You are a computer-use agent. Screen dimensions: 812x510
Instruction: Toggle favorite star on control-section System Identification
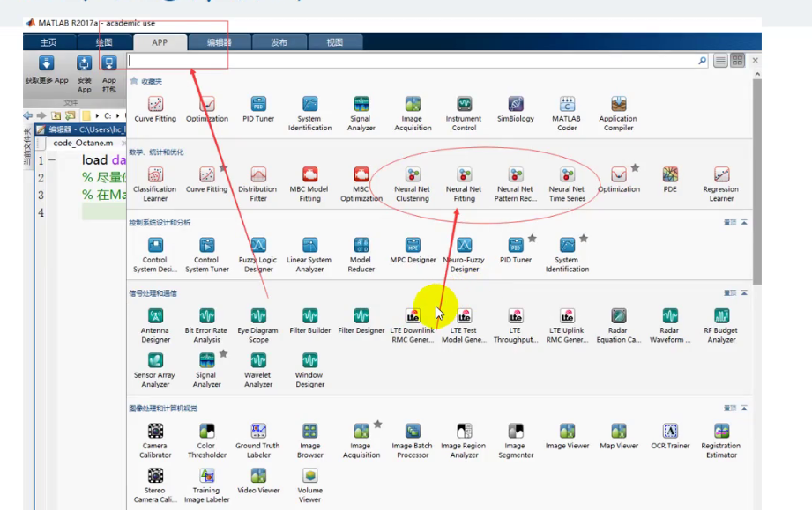click(584, 239)
